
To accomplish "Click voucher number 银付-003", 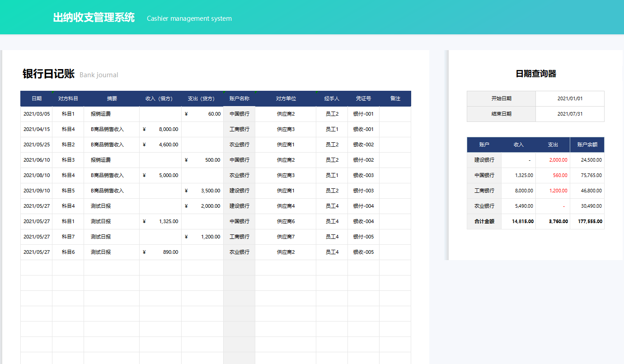I will [364, 191].
